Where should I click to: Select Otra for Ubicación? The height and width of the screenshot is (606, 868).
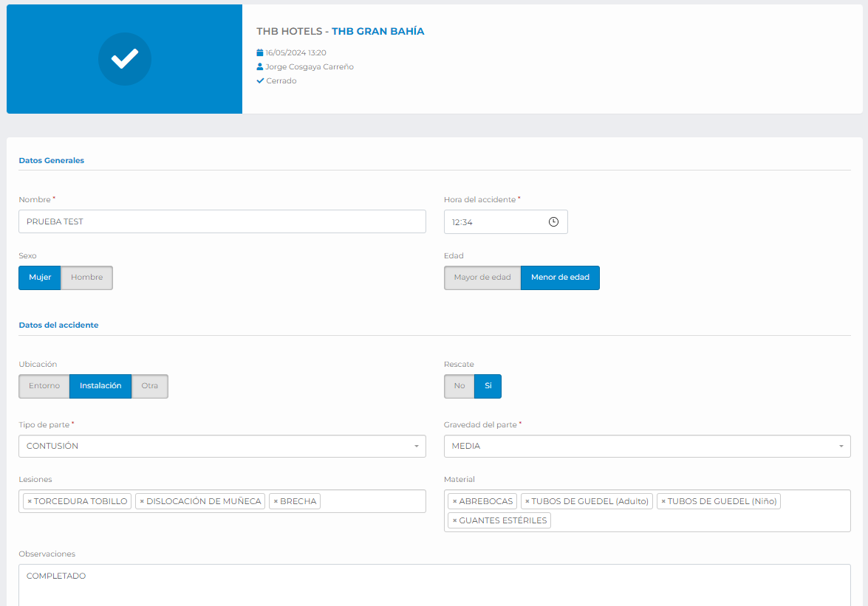pos(150,386)
